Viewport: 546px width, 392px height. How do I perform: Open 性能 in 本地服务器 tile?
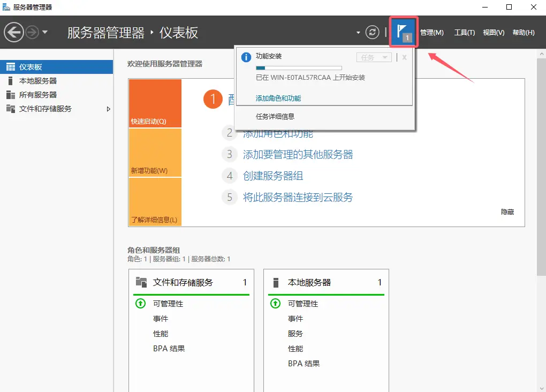click(295, 349)
